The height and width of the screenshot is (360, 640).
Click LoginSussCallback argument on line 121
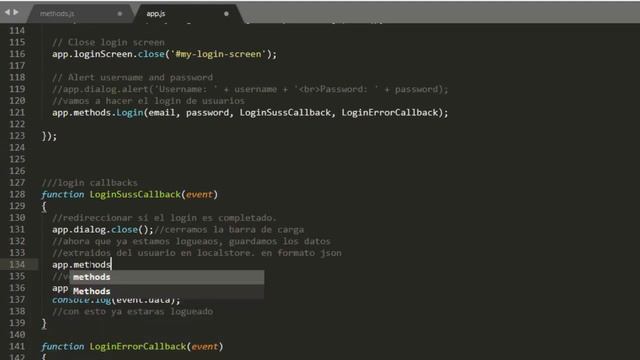click(285, 112)
